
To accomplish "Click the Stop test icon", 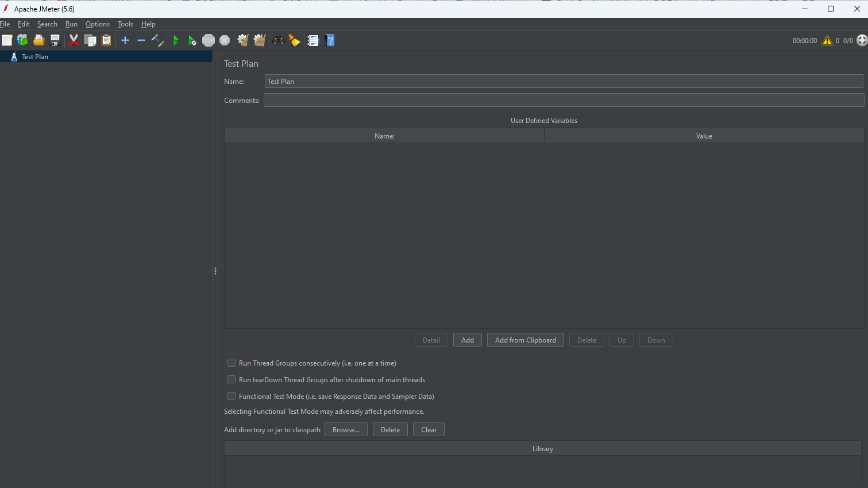I will 209,40.
